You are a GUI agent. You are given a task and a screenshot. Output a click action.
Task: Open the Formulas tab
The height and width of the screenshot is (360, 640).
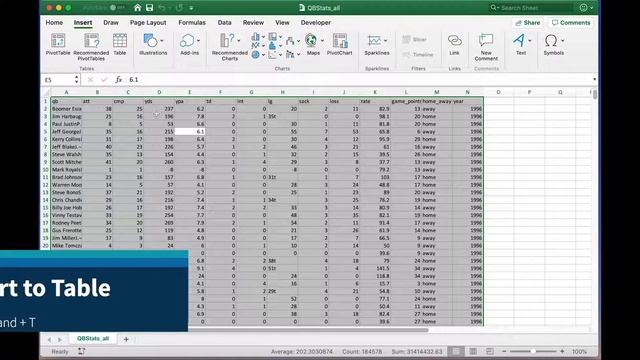192,23
